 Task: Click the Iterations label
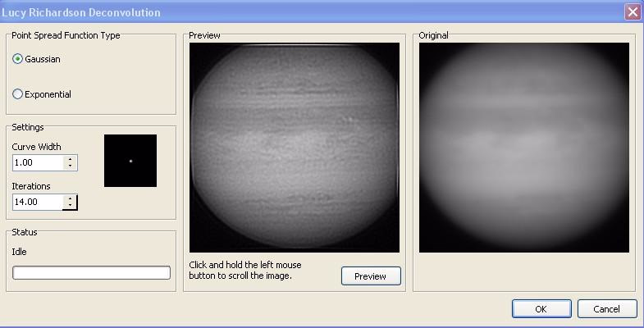pyautogui.click(x=31, y=186)
